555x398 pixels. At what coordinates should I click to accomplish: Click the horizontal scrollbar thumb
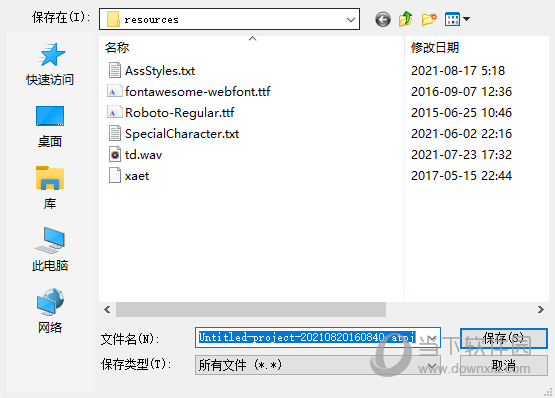[x=251, y=309]
